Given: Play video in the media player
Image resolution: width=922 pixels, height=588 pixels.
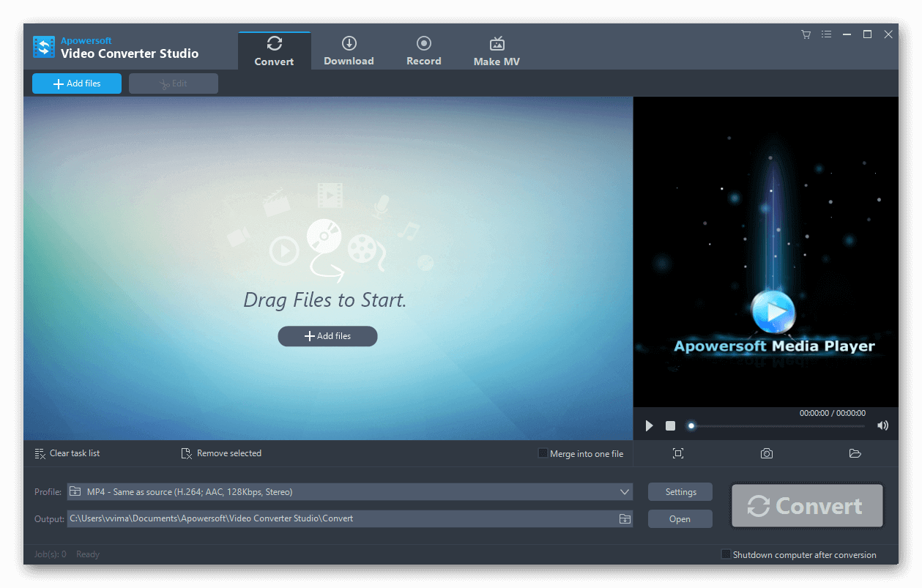Looking at the screenshot, I should (x=649, y=425).
